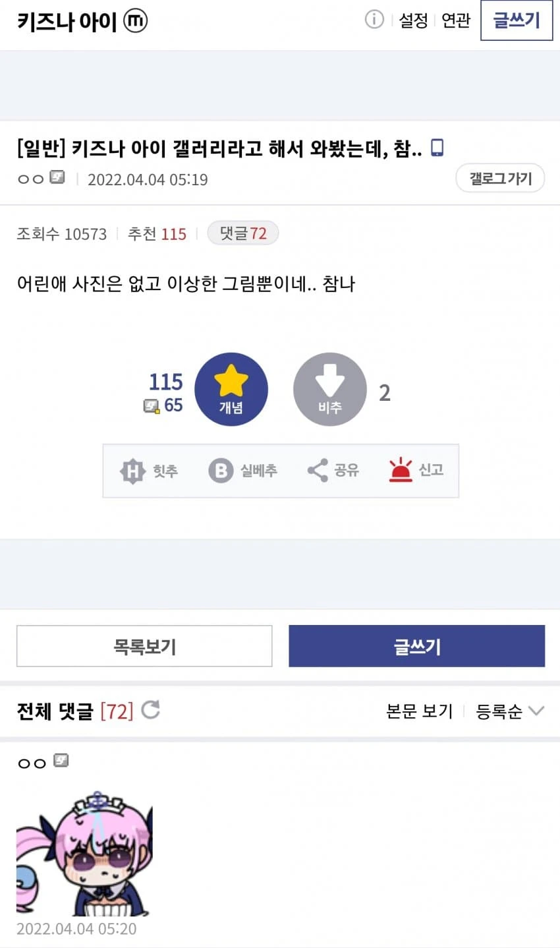Open the 등록순 comment sort option

[x=501, y=711]
